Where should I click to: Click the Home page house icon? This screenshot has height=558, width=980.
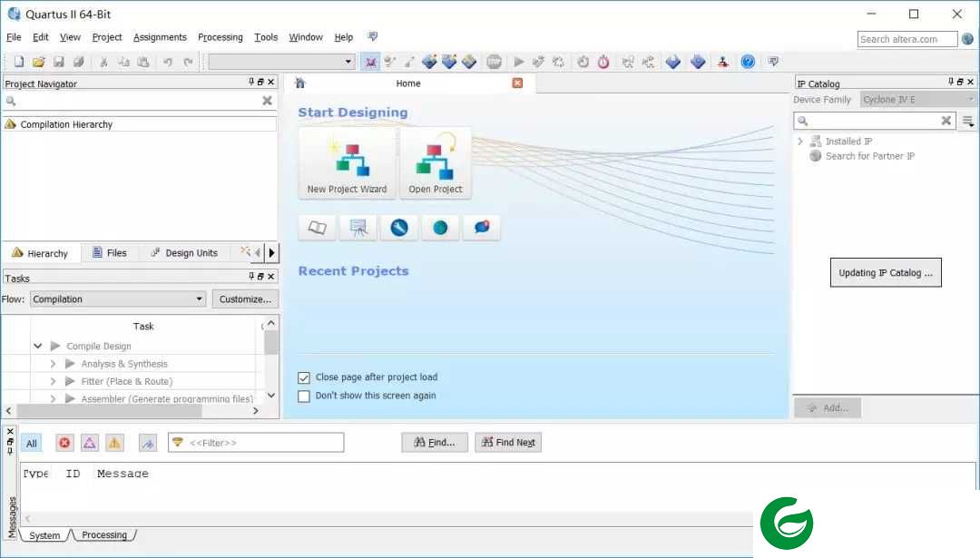[x=300, y=83]
